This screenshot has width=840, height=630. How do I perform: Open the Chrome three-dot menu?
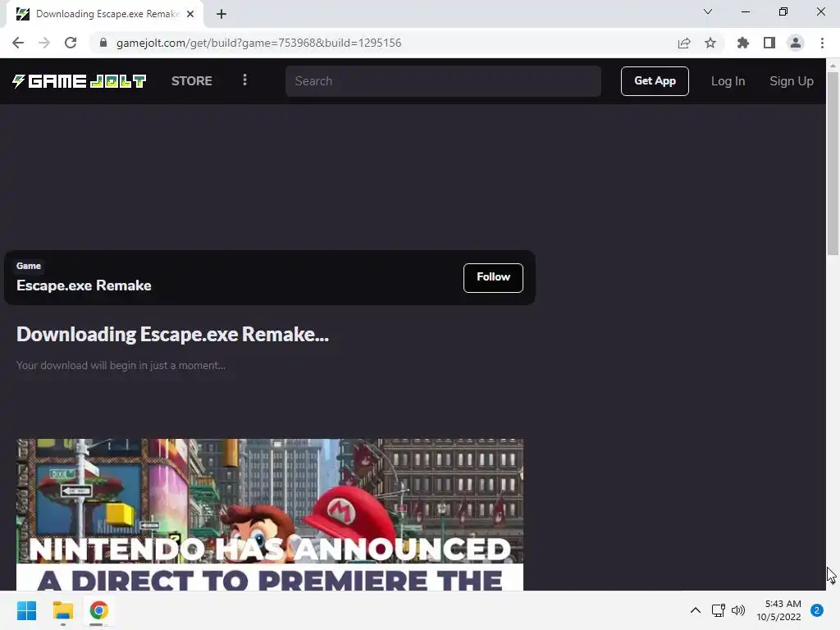[x=822, y=43]
